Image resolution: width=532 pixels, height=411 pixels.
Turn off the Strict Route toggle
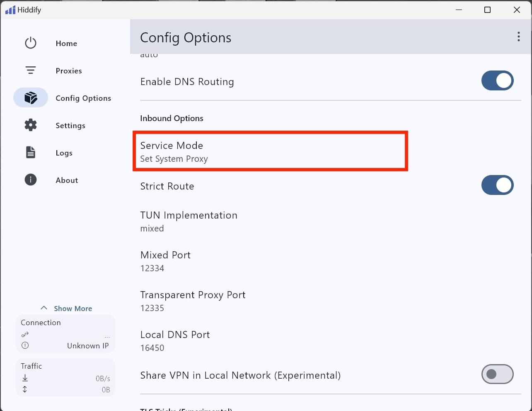[497, 185]
